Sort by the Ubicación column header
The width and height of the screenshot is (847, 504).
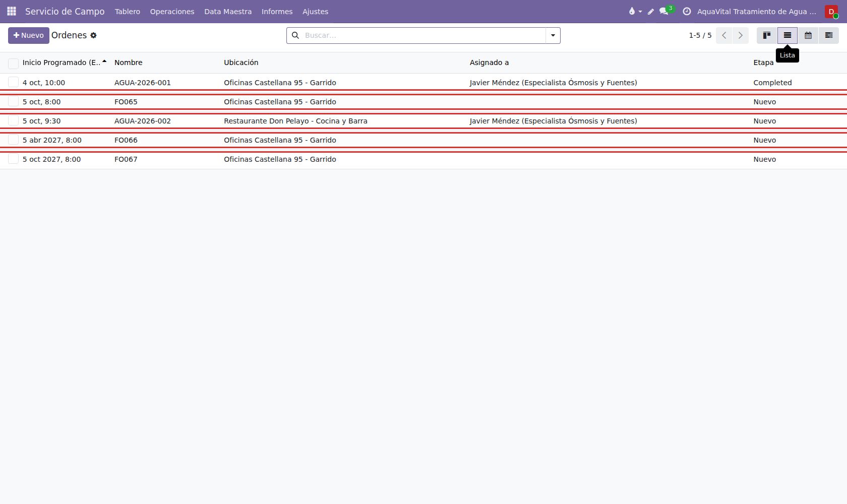click(x=241, y=62)
